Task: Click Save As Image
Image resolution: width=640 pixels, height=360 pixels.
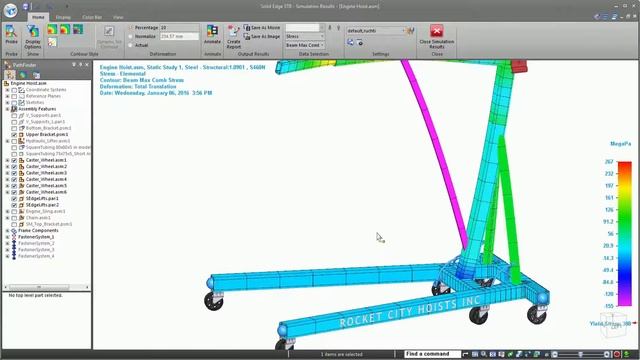Action: click(x=262, y=36)
